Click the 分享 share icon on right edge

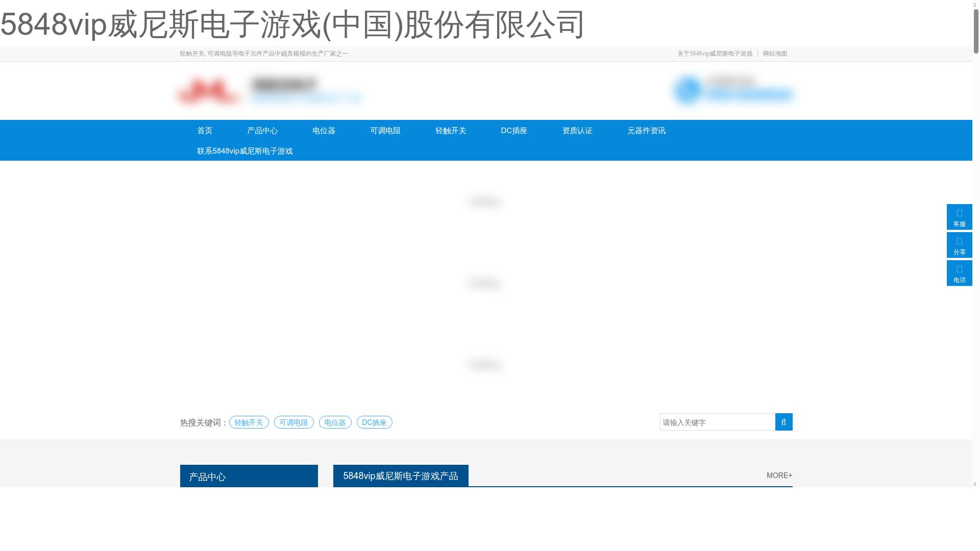[960, 245]
